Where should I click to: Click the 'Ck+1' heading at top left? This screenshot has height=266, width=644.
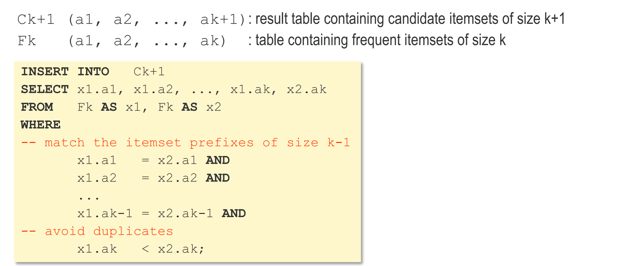[36, 19]
